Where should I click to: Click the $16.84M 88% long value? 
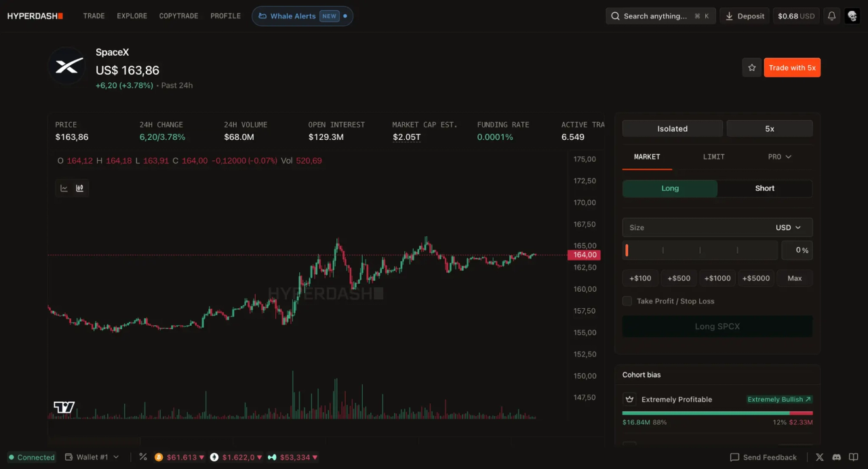pos(645,422)
